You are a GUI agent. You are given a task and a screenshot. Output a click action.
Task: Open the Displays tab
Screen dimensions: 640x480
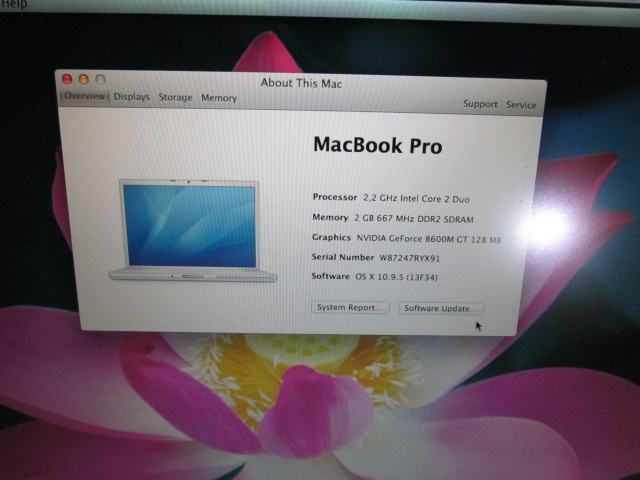point(131,97)
